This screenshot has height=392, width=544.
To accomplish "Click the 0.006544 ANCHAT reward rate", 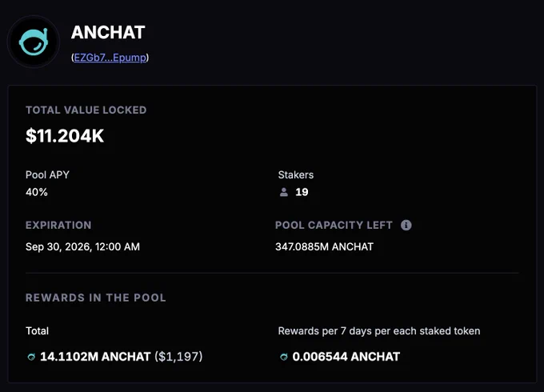I will coord(346,357).
